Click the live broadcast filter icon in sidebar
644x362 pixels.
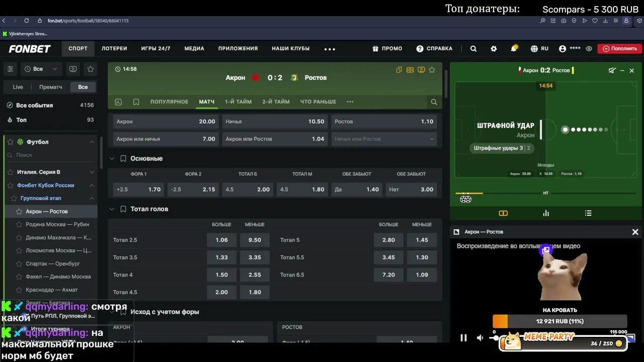click(x=73, y=69)
